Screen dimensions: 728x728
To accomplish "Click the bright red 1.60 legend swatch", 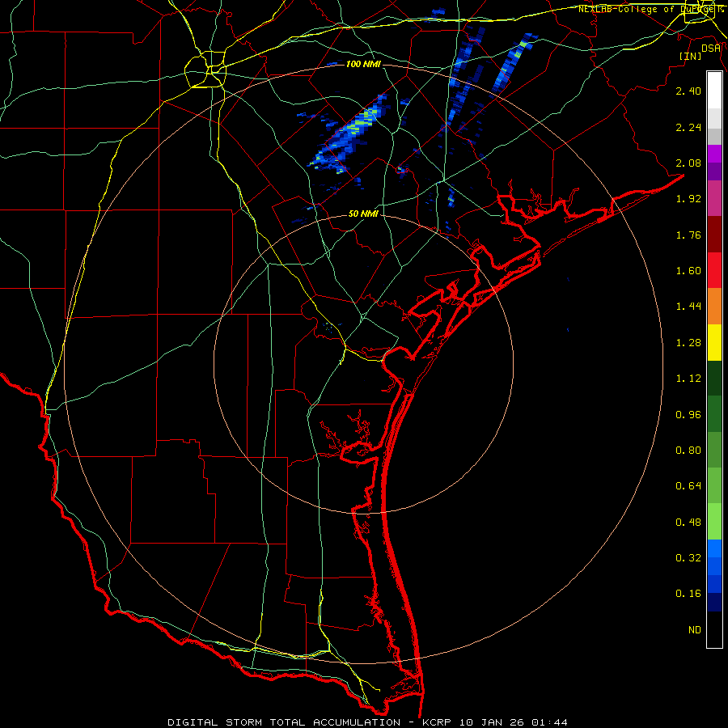I will (x=714, y=270).
